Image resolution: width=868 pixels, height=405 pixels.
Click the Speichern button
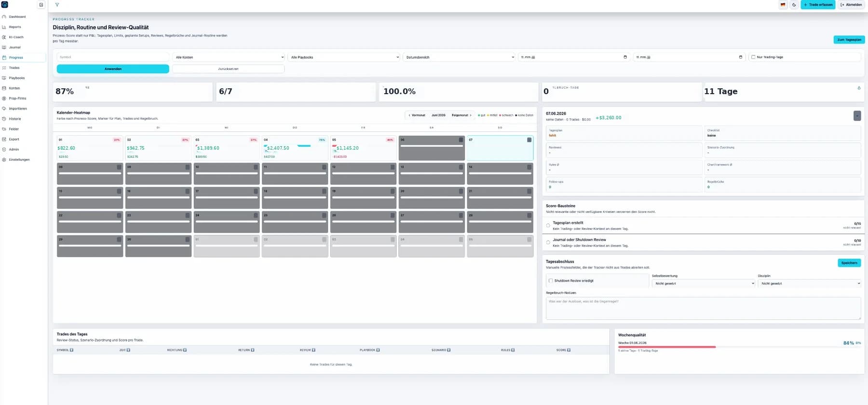coord(849,263)
